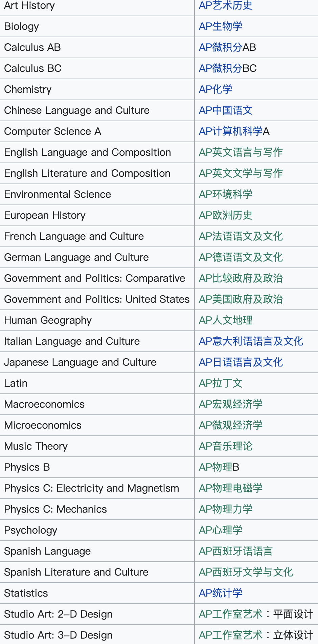Open the AP生物学 link
The image size is (318, 644).
click(x=221, y=26)
